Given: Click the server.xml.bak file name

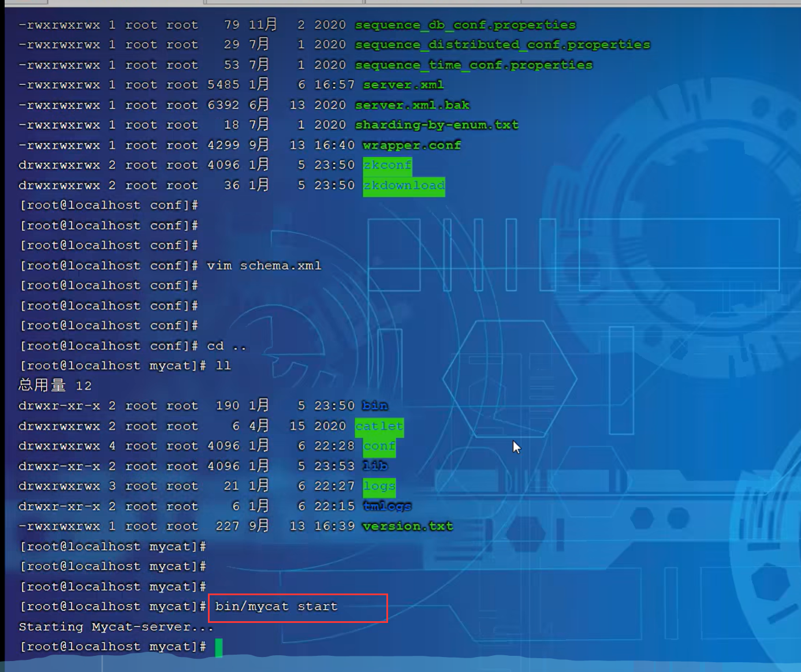Looking at the screenshot, I should (412, 105).
